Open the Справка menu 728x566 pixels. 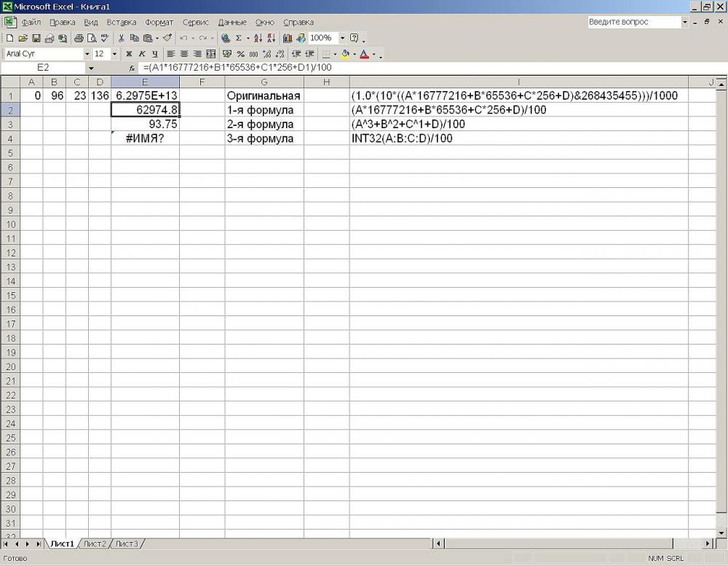point(298,23)
